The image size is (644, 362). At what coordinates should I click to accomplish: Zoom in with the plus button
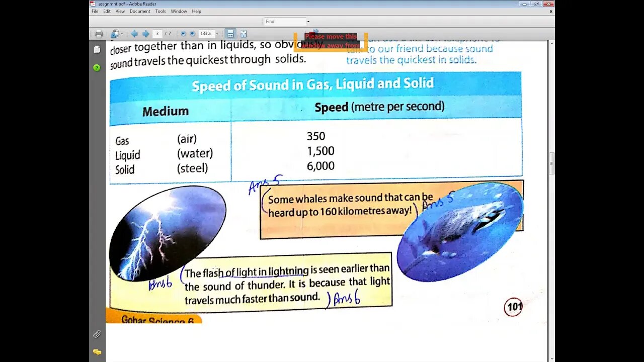(192, 34)
